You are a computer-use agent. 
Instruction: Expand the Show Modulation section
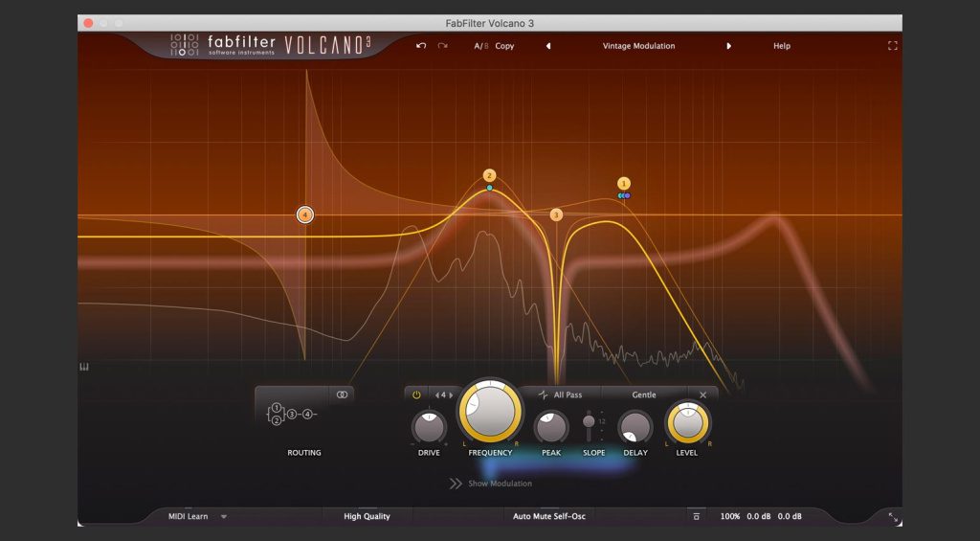pos(491,484)
